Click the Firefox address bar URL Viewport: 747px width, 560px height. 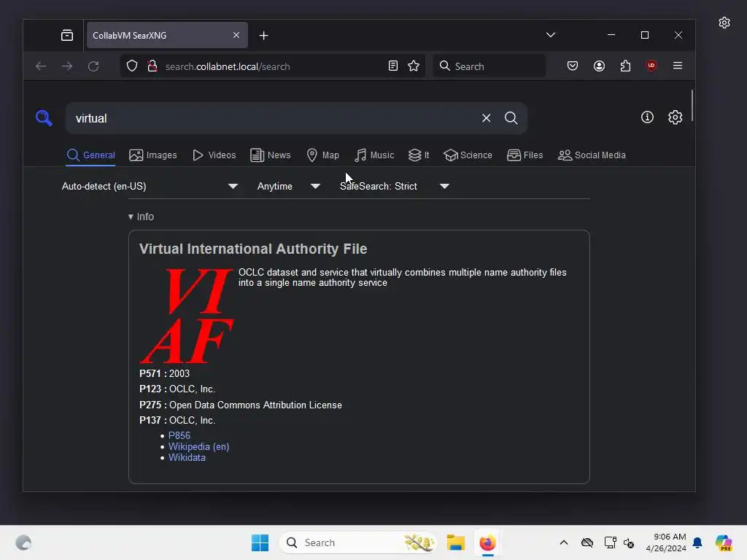click(x=228, y=66)
